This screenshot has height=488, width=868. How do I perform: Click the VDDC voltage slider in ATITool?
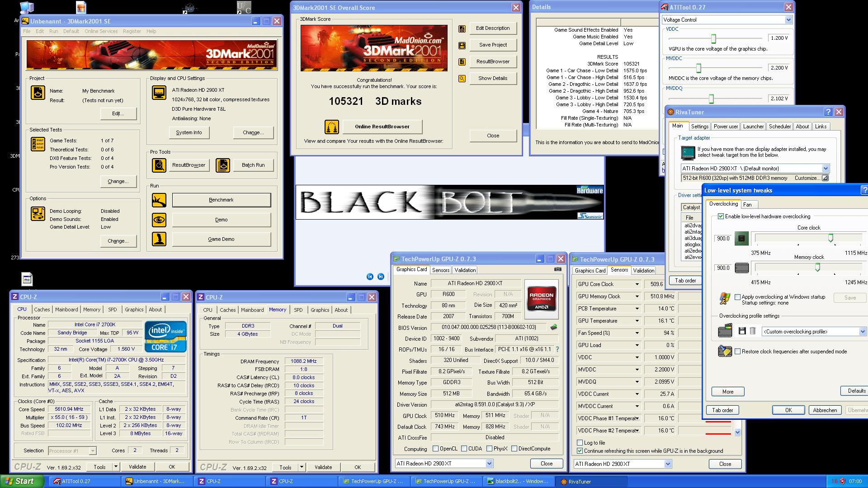[x=713, y=38]
